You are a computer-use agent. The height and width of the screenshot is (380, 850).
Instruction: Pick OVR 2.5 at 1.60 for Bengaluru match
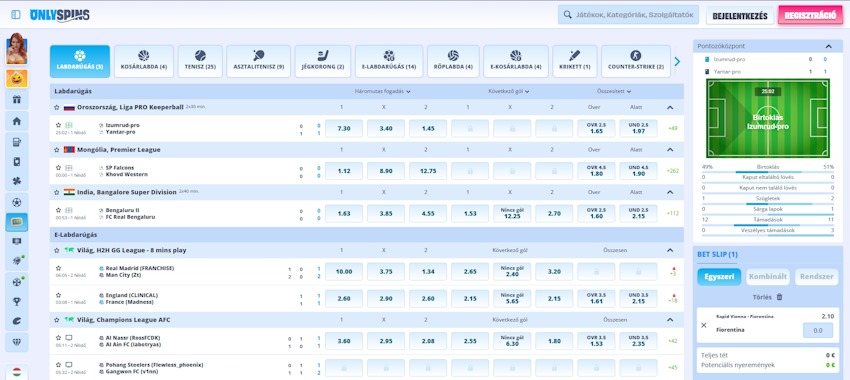click(x=596, y=213)
